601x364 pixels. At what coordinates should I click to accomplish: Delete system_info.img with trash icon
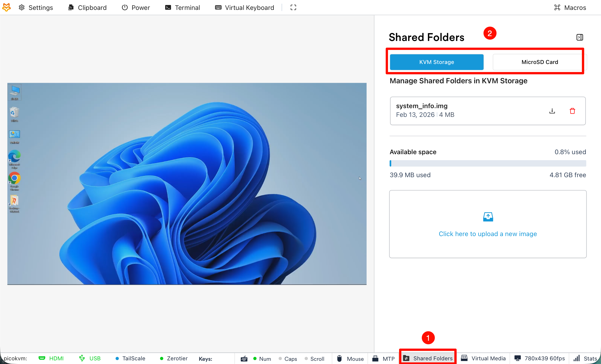[572, 111]
